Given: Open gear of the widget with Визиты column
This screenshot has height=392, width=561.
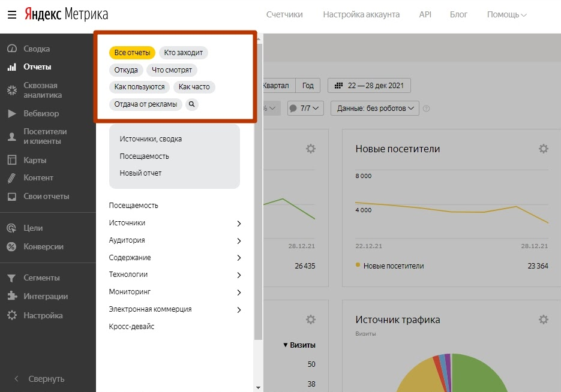Looking at the screenshot, I should point(311,319).
